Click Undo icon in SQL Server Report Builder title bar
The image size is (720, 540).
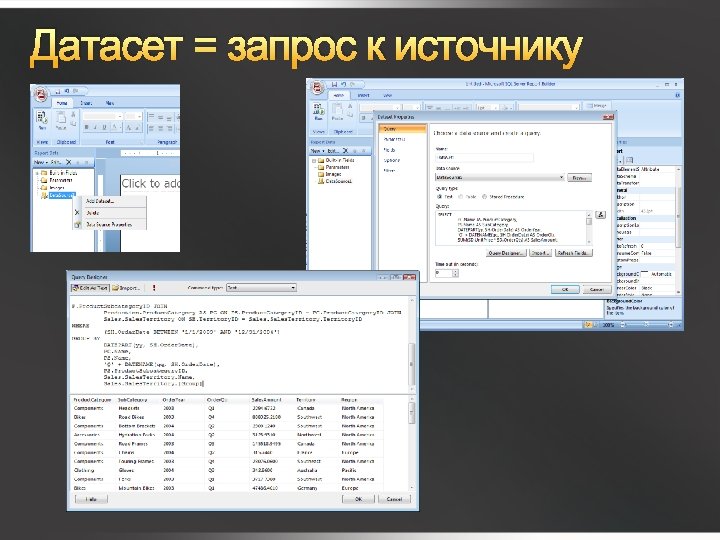(343, 84)
